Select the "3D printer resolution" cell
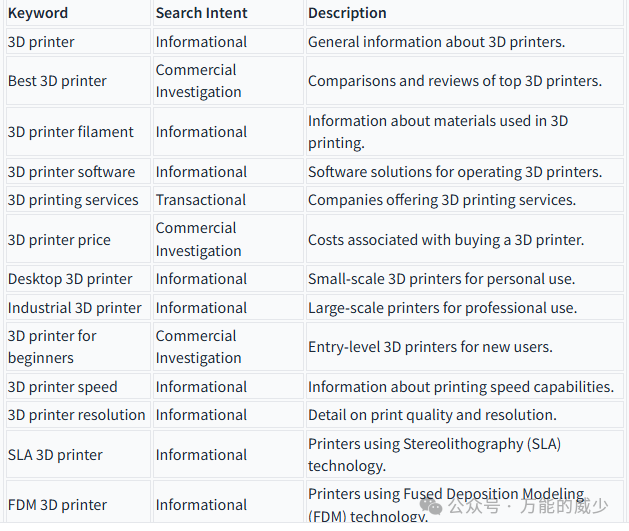This screenshot has width=629, height=531. click(x=77, y=415)
